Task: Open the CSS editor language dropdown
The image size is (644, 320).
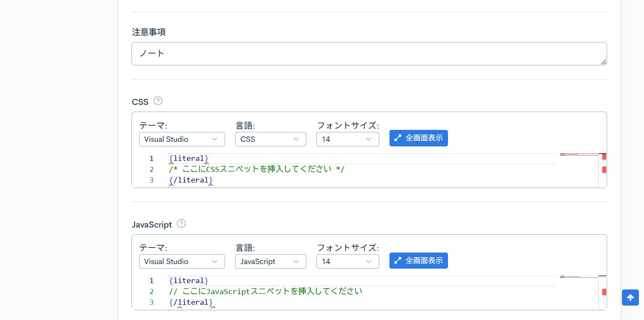Action: click(x=270, y=139)
